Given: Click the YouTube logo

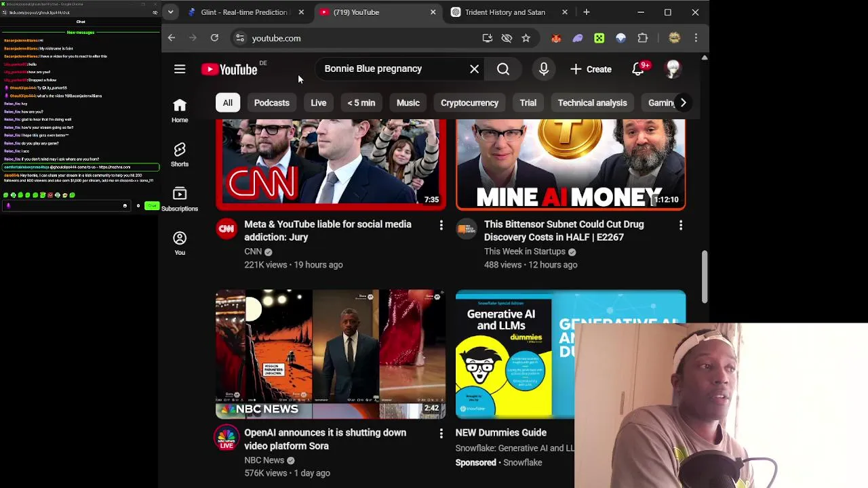Looking at the screenshot, I should point(229,69).
